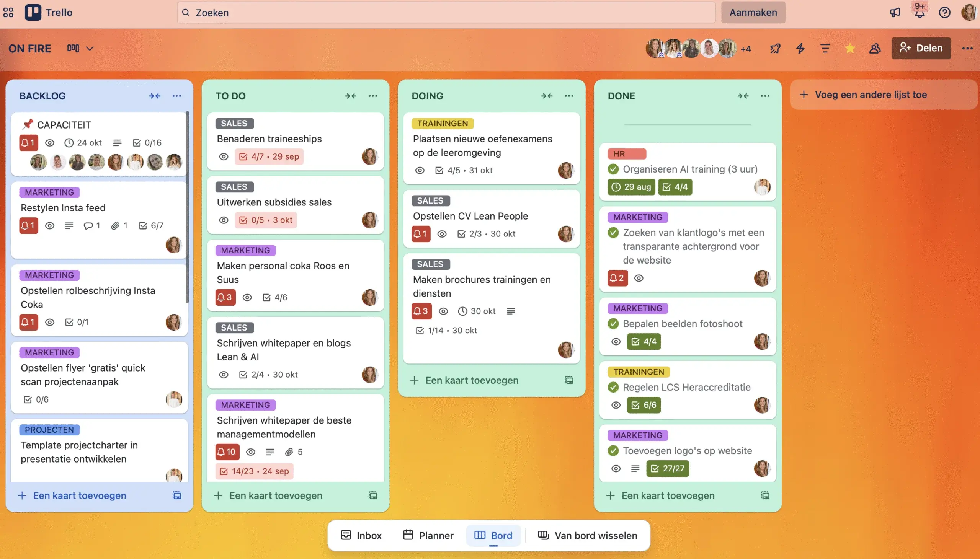
Task: Switch to the Planner tab
Action: [x=428, y=535]
